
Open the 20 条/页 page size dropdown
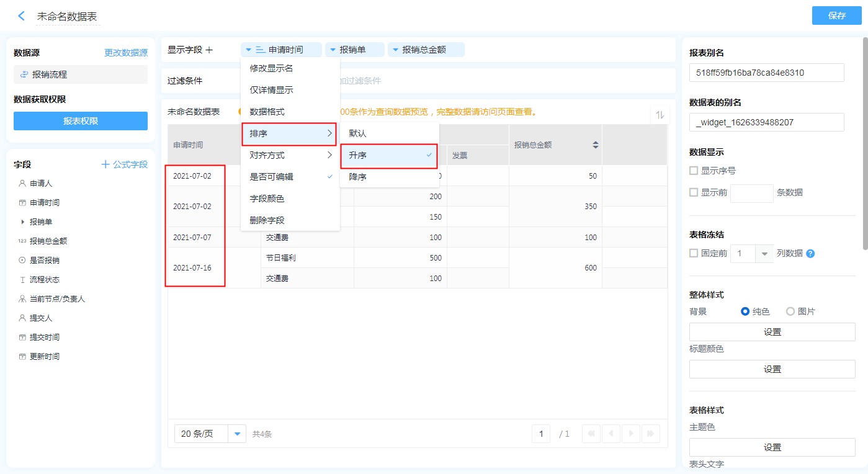237,434
